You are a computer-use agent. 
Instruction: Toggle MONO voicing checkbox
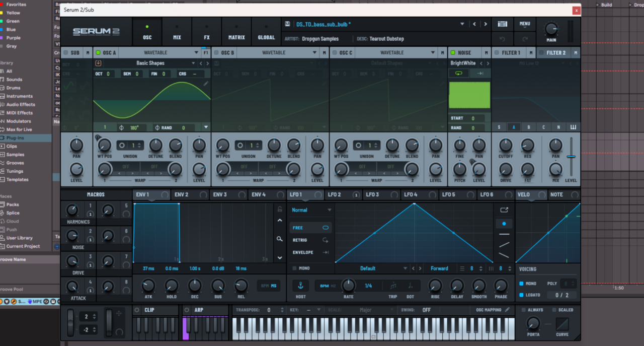click(522, 284)
